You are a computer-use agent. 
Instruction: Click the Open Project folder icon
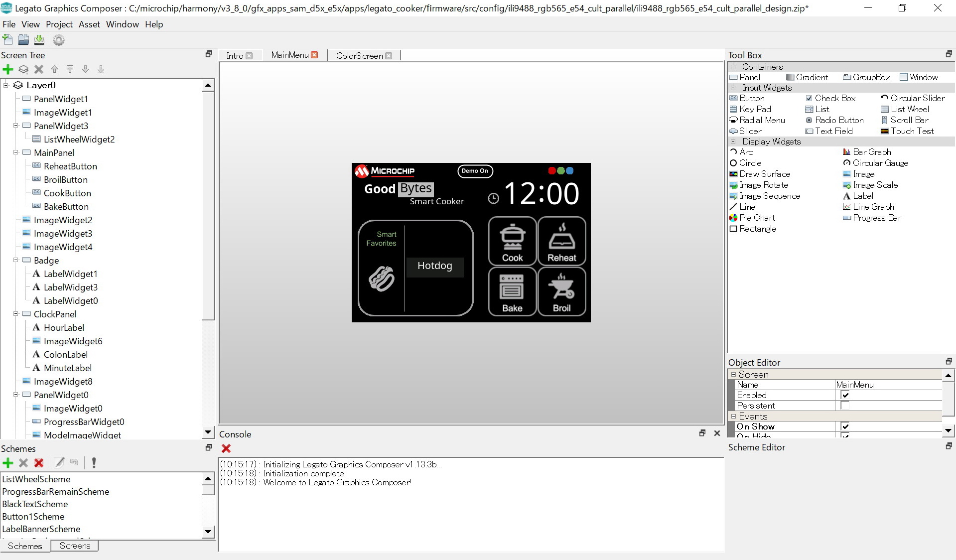(23, 40)
